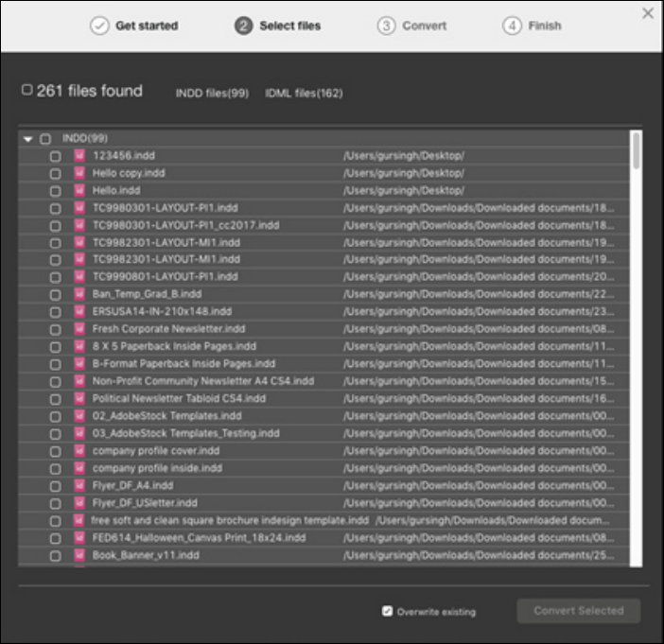
Task: Click the Desktop path of 123456.indd
Action: (404, 156)
